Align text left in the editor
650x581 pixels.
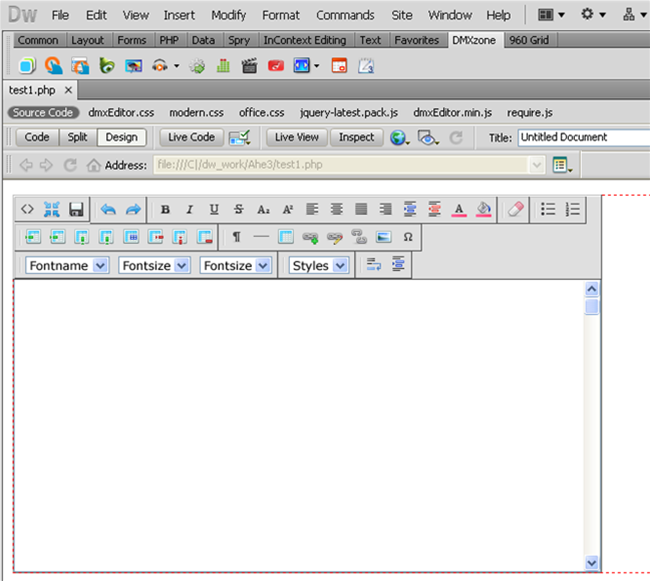(x=312, y=209)
